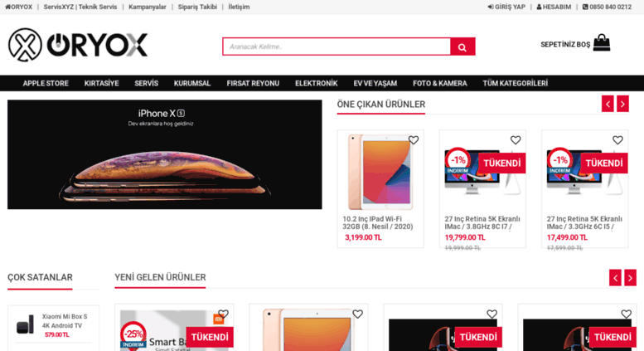Expand TÜM KATEGORİLERİ menu
644x351 pixels.
click(516, 84)
